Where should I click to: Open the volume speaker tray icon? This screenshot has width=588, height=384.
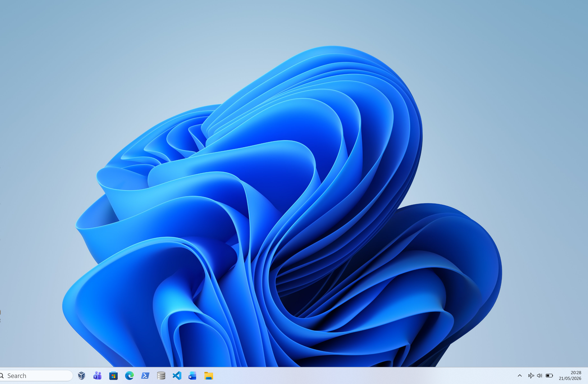click(539, 376)
